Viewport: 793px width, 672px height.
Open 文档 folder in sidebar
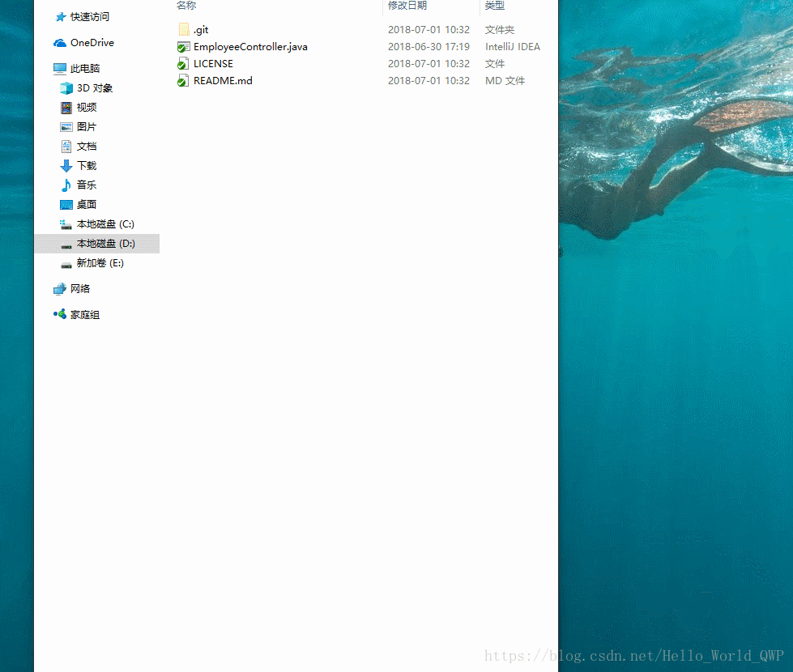(87, 147)
